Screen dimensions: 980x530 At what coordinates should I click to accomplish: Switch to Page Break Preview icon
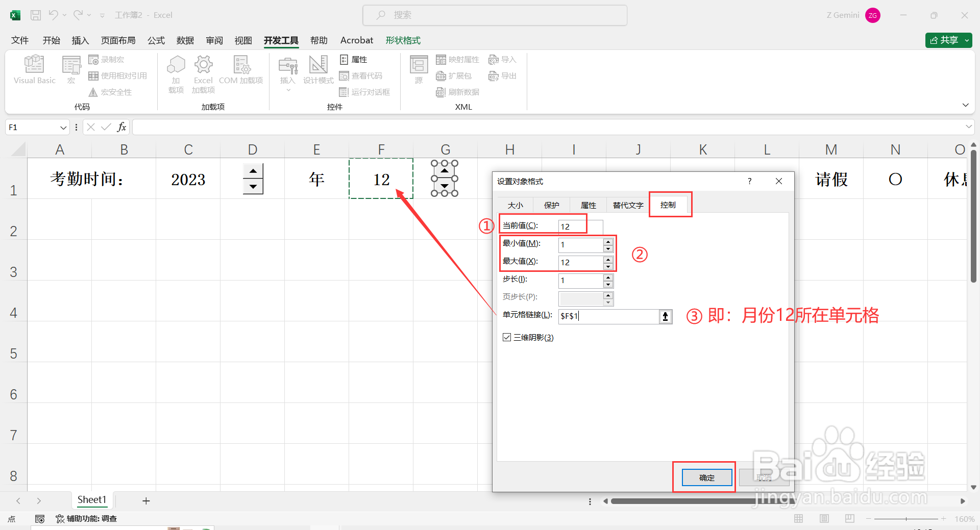point(850,519)
